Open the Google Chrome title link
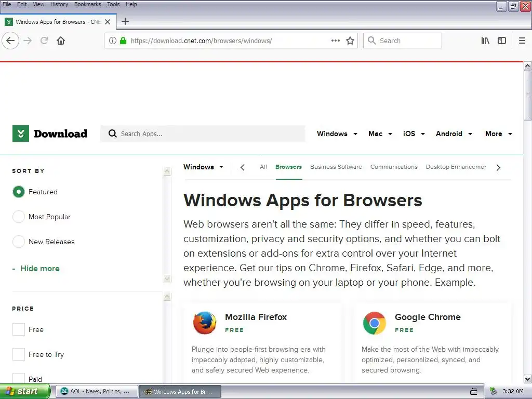The height and width of the screenshot is (399, 532). [x=428, y=317]
